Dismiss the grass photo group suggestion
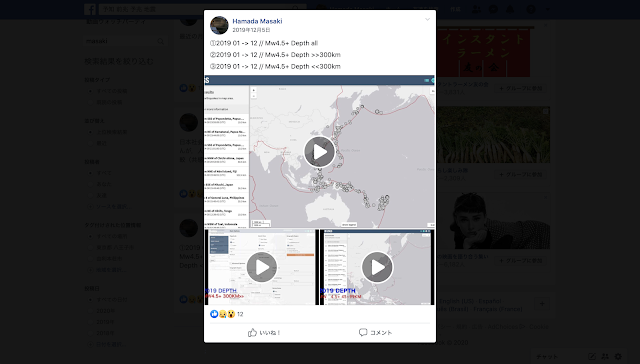 [545, 111]
